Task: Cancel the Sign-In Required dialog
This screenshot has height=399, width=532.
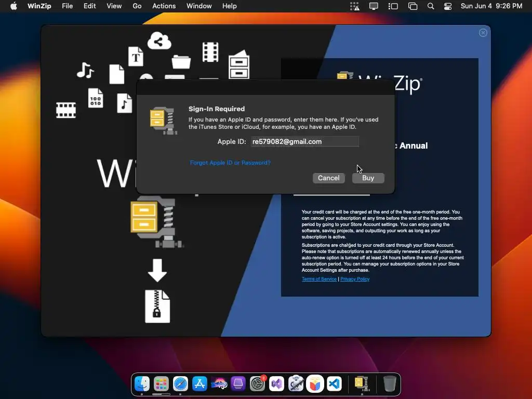Action: tap(328, 178)
